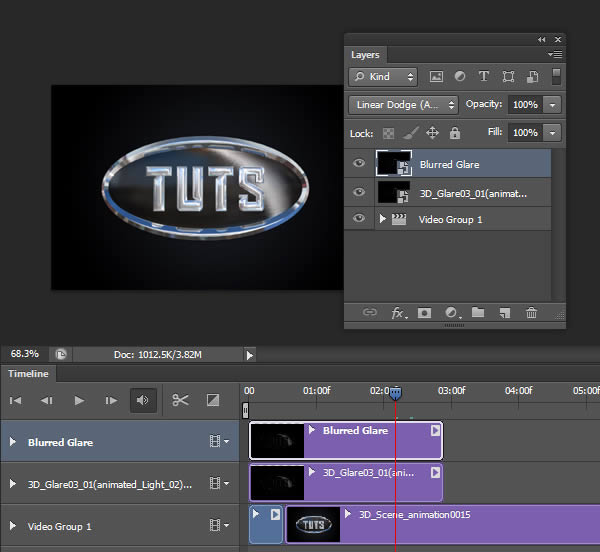The width and height of the screenshot is (600, 552).
Task: Hide the Blurred Glare layer
Action: tap(359, 163)
